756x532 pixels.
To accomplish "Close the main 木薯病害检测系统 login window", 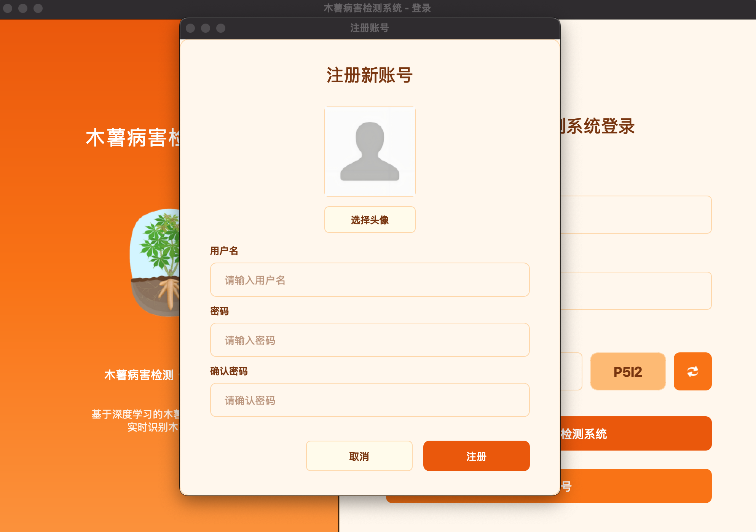I will coord(8,8).
